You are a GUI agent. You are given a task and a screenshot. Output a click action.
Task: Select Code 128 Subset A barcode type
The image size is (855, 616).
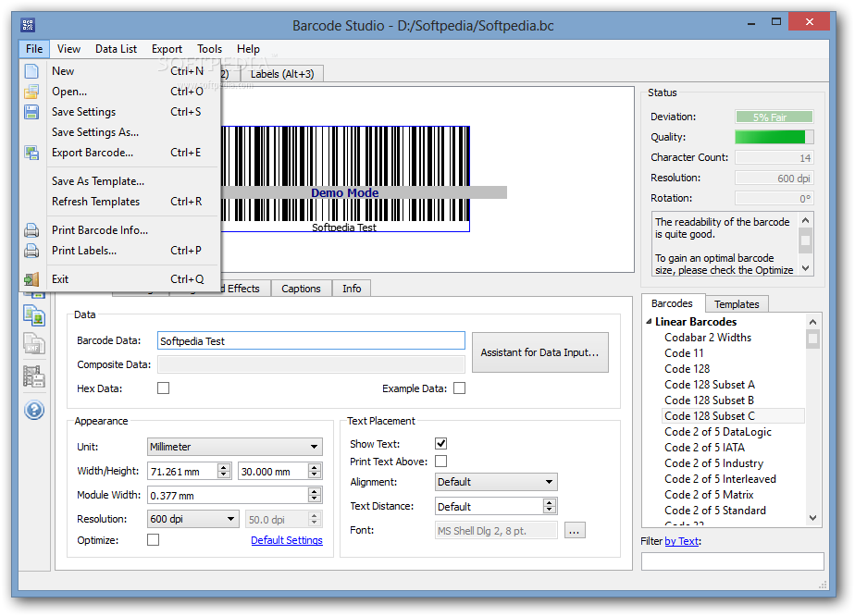710,385
